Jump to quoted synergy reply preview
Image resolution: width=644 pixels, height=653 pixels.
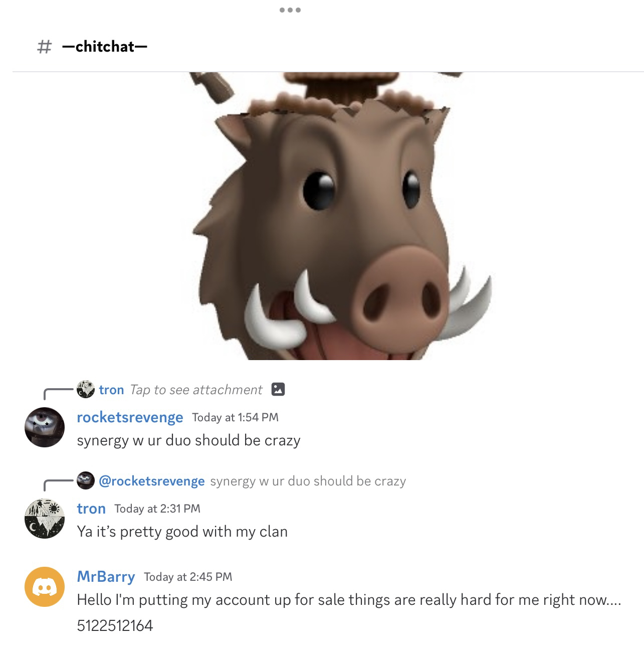[x=308, y=481]
